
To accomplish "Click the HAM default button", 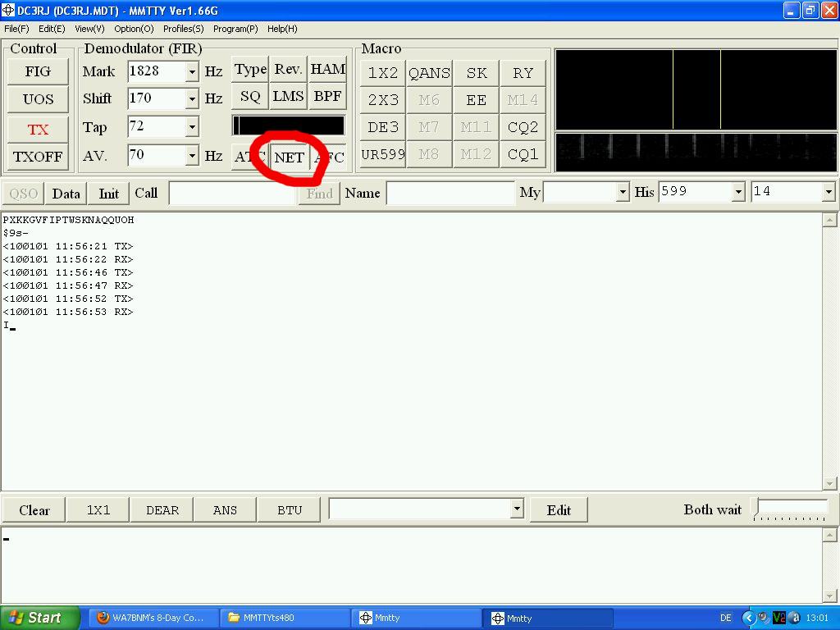I will tap(328, 69).
